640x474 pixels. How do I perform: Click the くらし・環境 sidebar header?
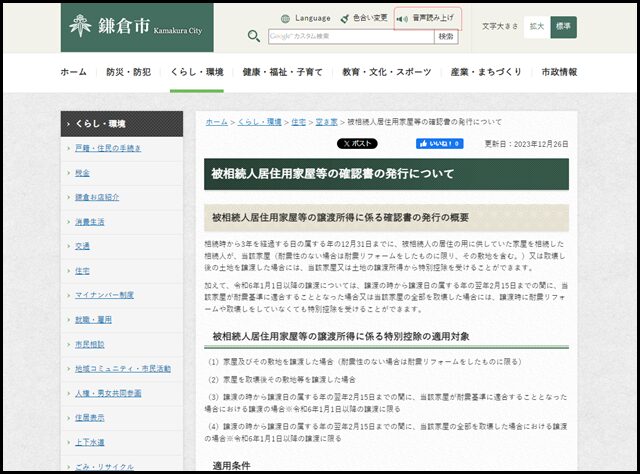pos(122,124)
